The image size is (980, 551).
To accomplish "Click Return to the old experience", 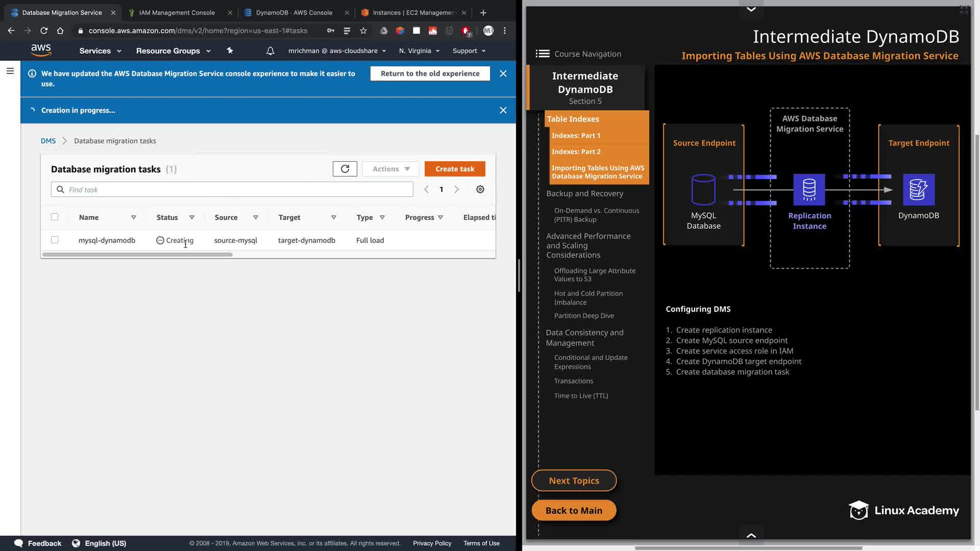I will (430, 73).
